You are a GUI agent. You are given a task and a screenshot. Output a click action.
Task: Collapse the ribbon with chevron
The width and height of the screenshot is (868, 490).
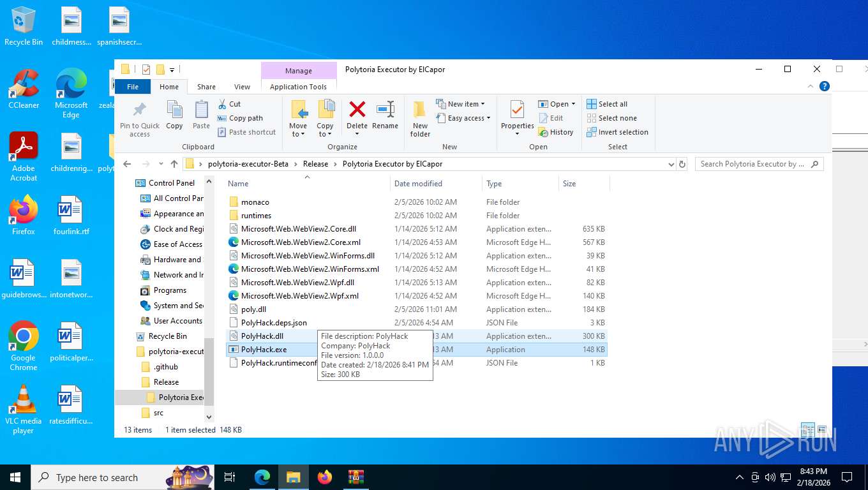click(811, 86)
